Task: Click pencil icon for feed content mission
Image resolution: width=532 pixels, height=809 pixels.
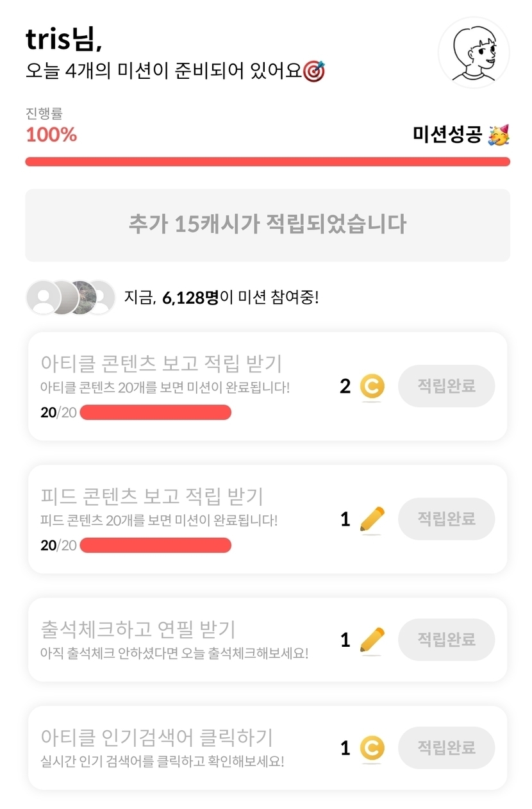Action: (372, 519)
